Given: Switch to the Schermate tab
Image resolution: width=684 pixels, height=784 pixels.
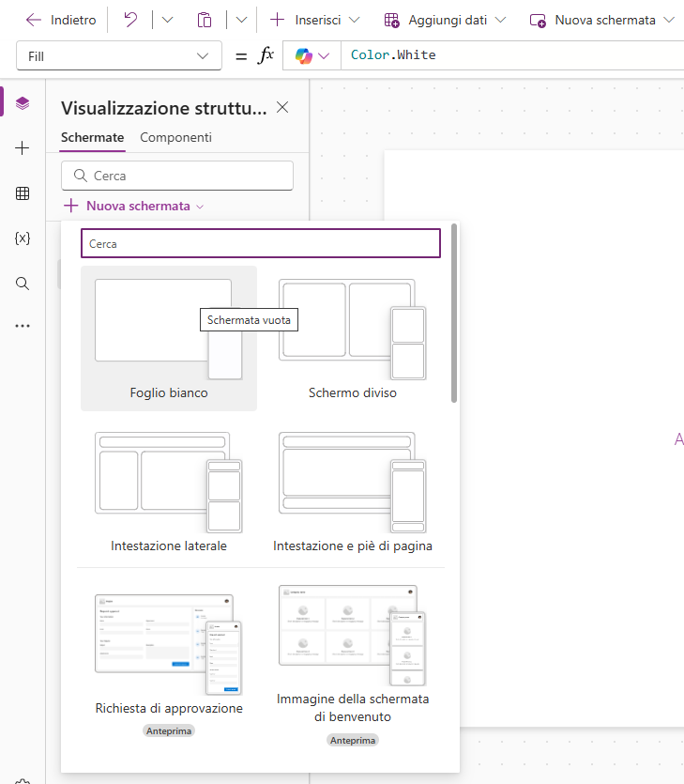Looking at the screenshot, I should click(93, 137).
